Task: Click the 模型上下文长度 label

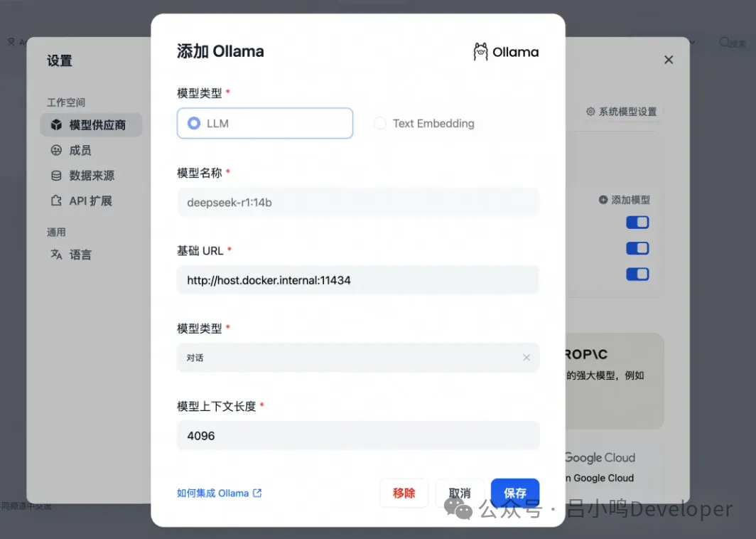Action: click(x=217, y=406)
